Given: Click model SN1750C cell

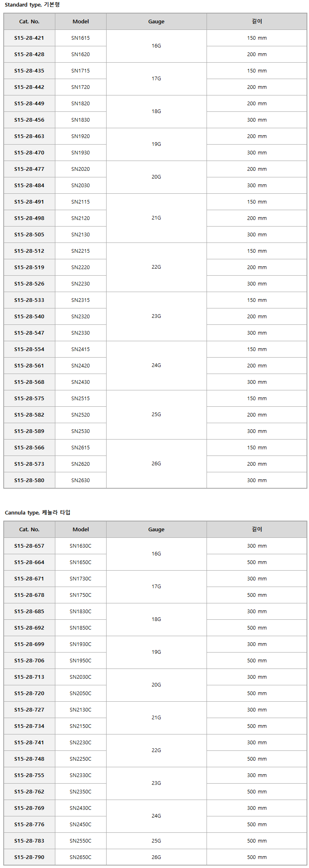Looking at the screenshot, I should pos(81,595).
